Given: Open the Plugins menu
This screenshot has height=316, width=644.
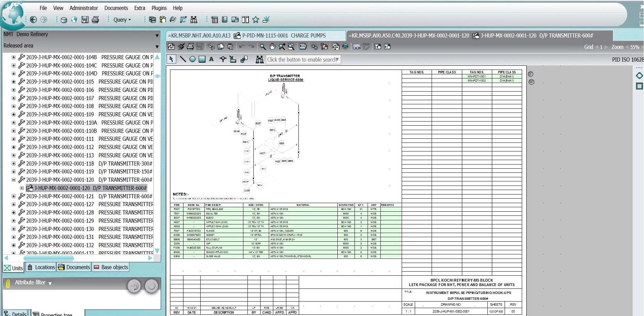Looking at the screenshot, I should point(159,8).
